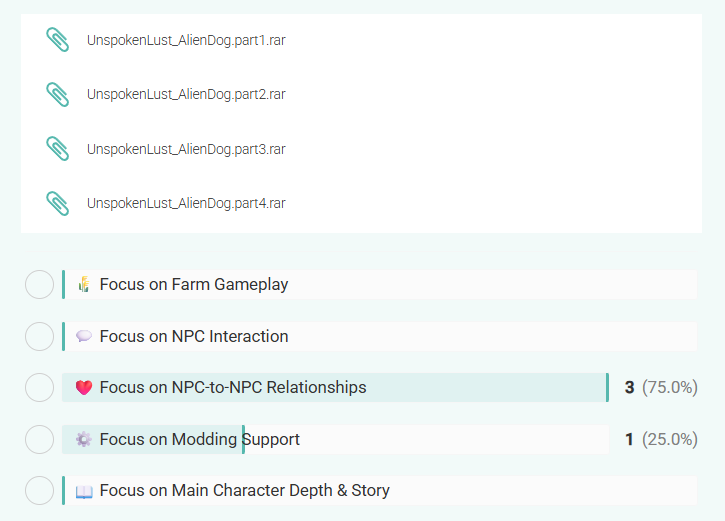Click paperclip icon beside part3.rar attachment
The image size is (725, 521).
pyautogui.click(x=58, y=149)
